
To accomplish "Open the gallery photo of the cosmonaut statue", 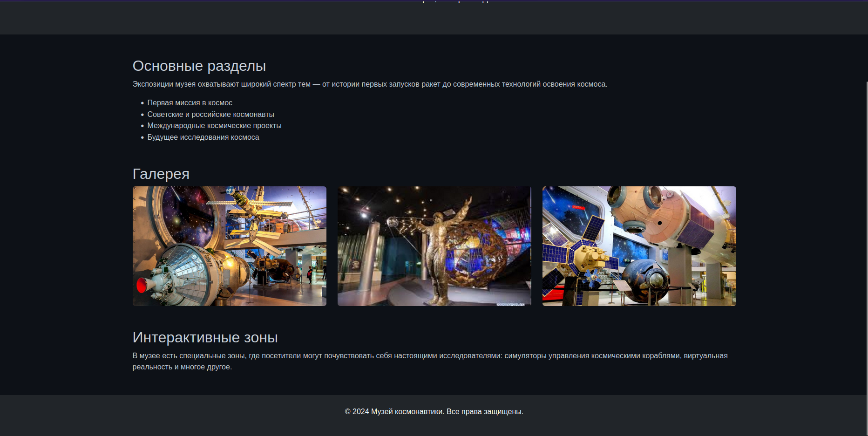I will pyautogui.click(x=434, y=246).
